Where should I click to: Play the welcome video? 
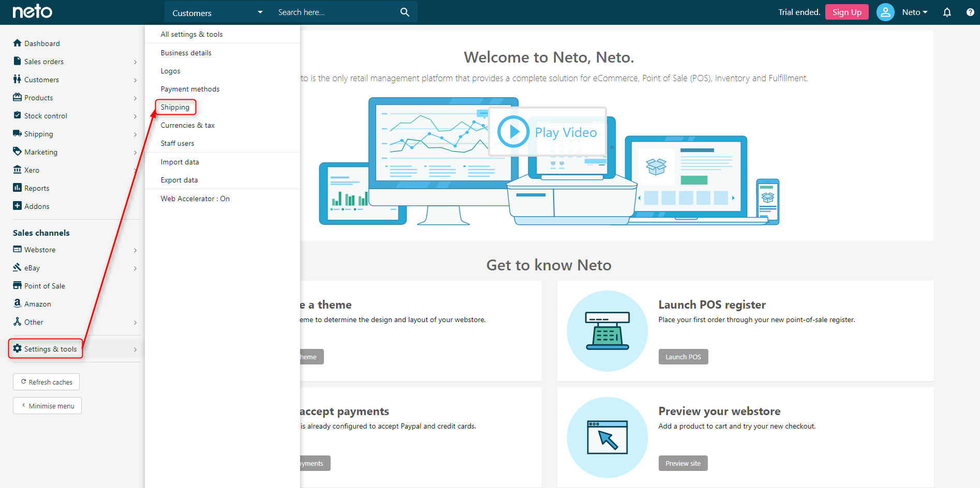(x=547, y=132)
